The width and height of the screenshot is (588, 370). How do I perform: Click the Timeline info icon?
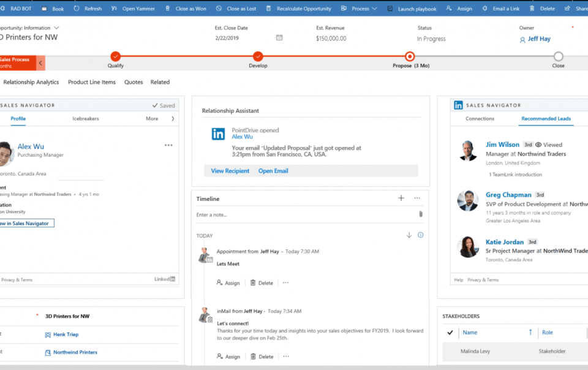pos(420,235)
